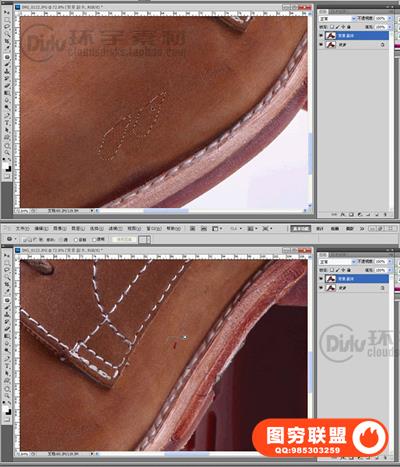Click the 基本功能 workspace button

[300, 229]
